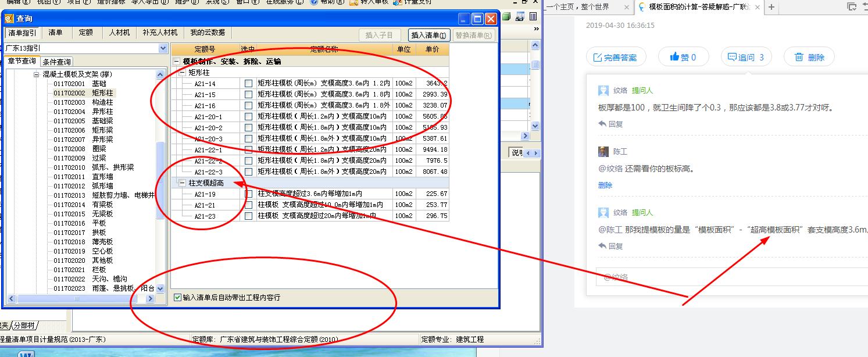Screen dimensions: 868x357
Task: Tick the checkbox for quota A21-15
Action: [248, 95]
